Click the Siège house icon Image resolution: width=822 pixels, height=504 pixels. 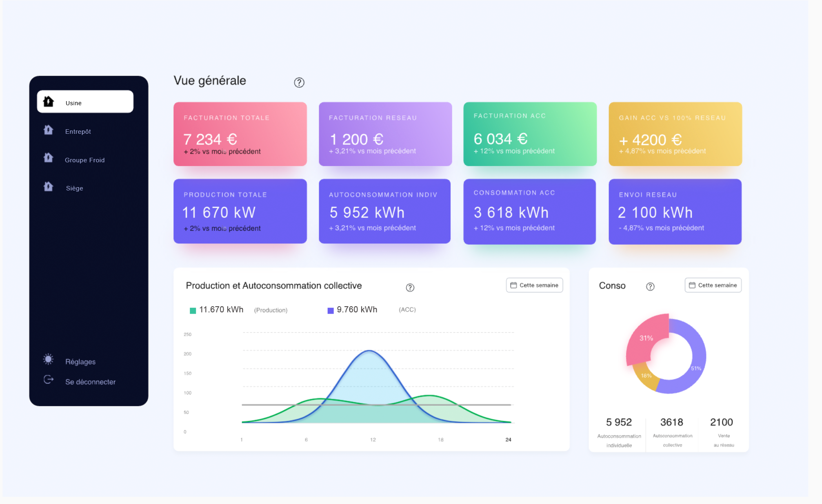click(x=49, y=187)
